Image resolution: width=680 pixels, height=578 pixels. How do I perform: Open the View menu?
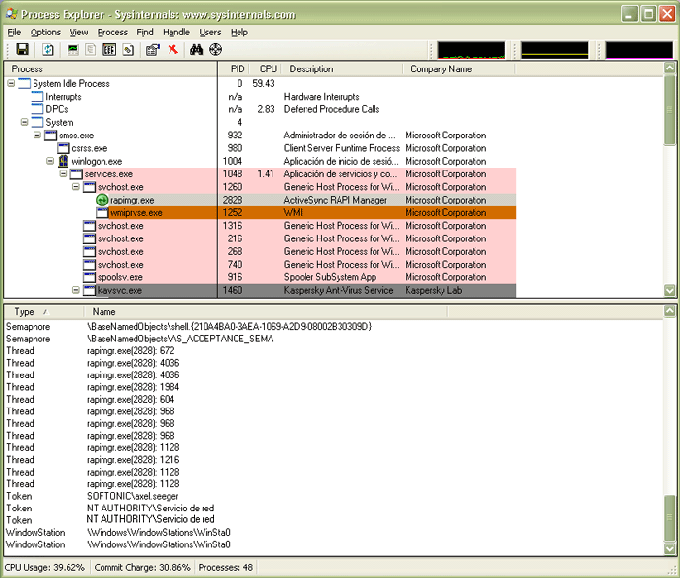[x=79, y=32]
